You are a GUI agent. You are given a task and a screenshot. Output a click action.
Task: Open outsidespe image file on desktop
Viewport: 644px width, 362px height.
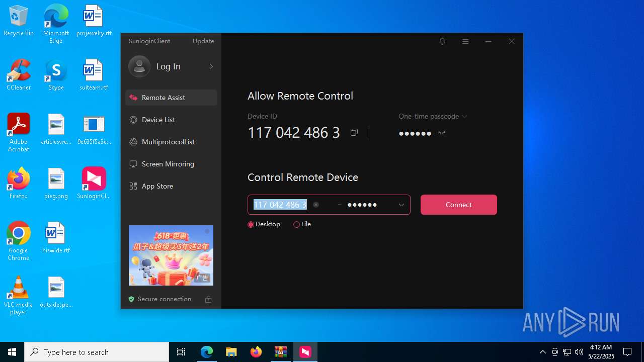56,292
